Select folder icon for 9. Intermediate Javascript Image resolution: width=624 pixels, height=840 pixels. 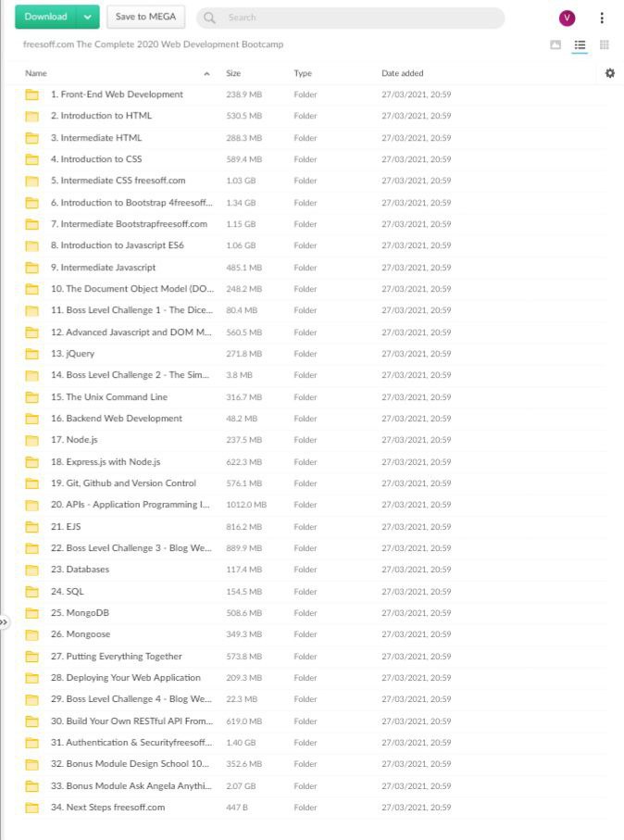click(32, 268)
